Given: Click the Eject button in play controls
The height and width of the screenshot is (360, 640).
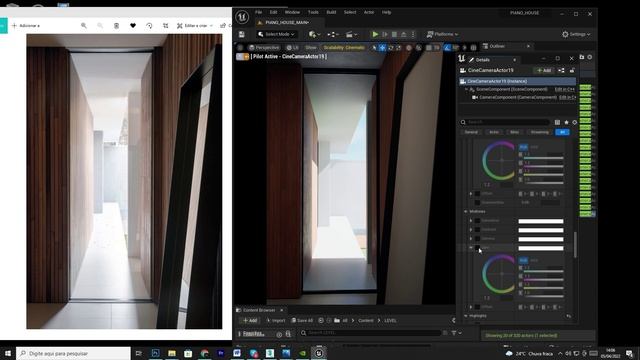Looking at the screenshot, I should point(404,34).
